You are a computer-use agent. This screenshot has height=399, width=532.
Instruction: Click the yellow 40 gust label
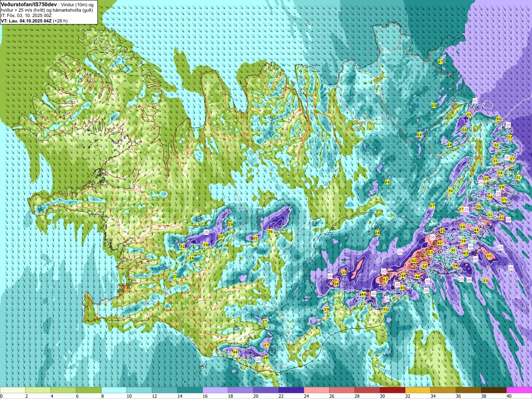pos(402,288)
